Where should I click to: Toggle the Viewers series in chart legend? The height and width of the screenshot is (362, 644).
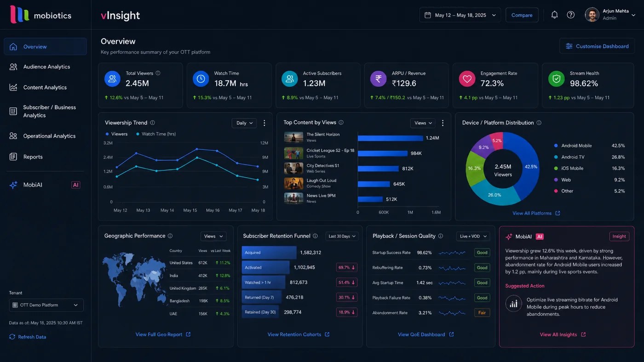coord(116,134)
